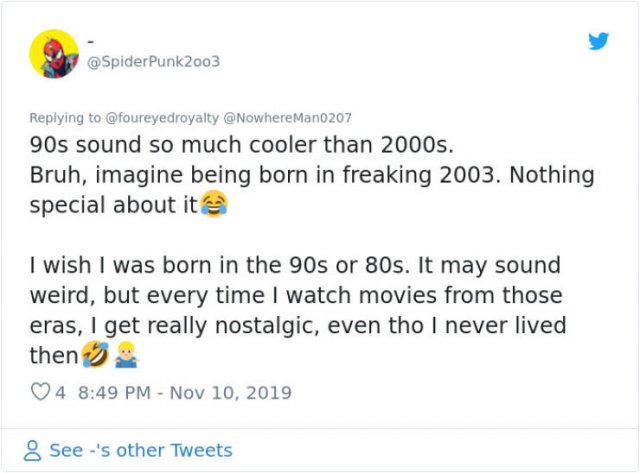The image size is (640, 473).
Task: Click the facepalm emoji at tweet end
Action: [x=124, y=355]
